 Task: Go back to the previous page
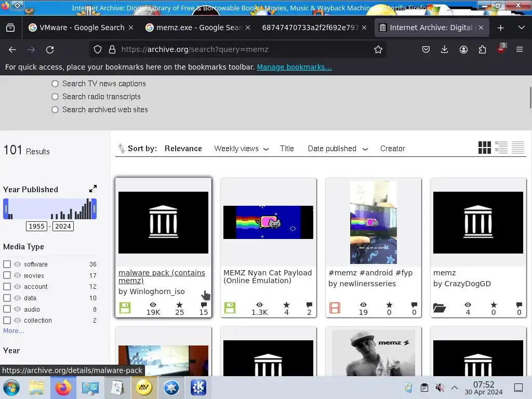[x=12, y=49]
